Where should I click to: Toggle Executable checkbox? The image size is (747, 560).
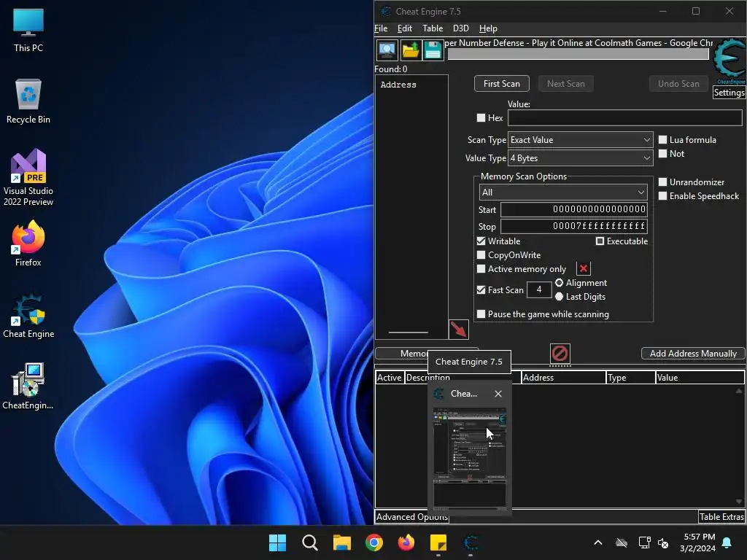click(x=600, y=241)
